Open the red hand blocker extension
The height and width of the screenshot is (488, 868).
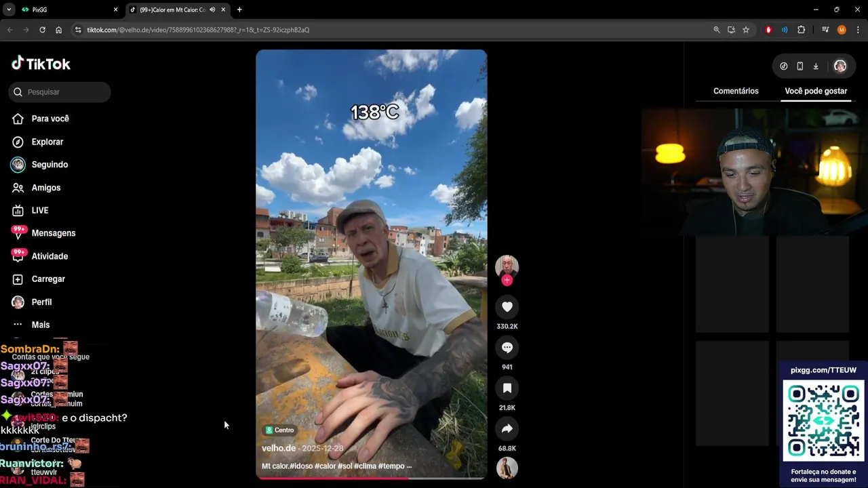coord(768,30)
